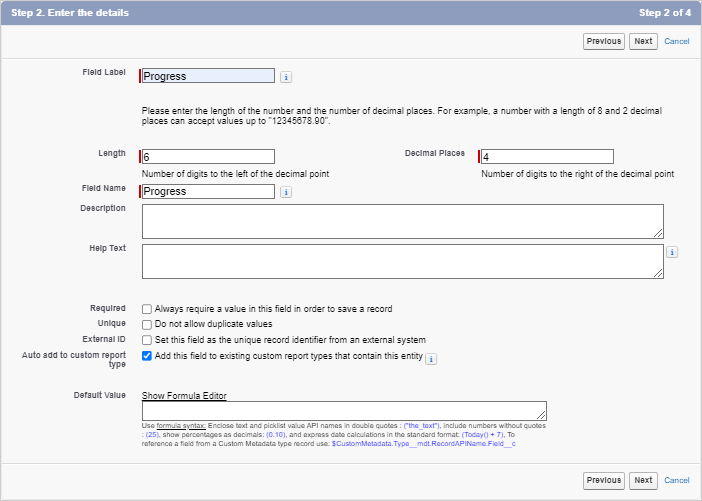Click into the Length input field
This screenshot has width=702, height=501.
[209, 157]
